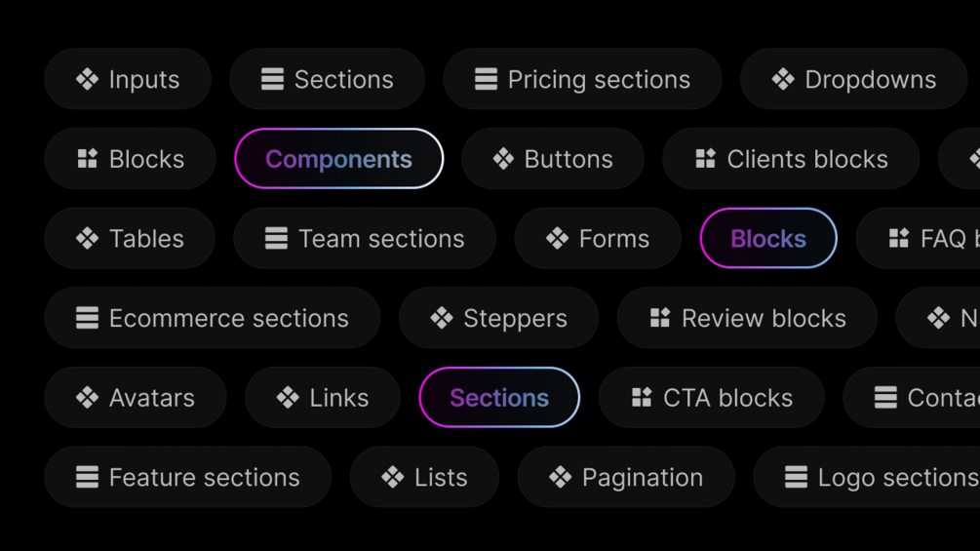Screen dimensions: 980x551
Task: Click the rows icon on Logo sections
Action: [x=796, y=477]
